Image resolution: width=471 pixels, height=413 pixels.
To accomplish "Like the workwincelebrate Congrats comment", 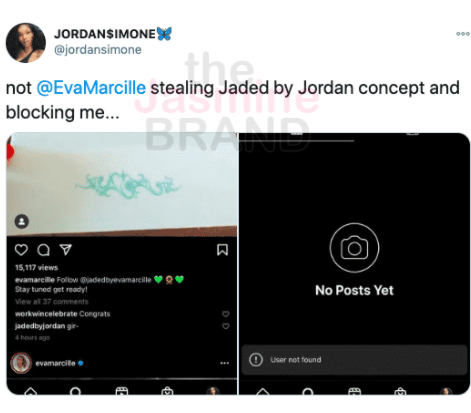I will (x=226, y=314).
